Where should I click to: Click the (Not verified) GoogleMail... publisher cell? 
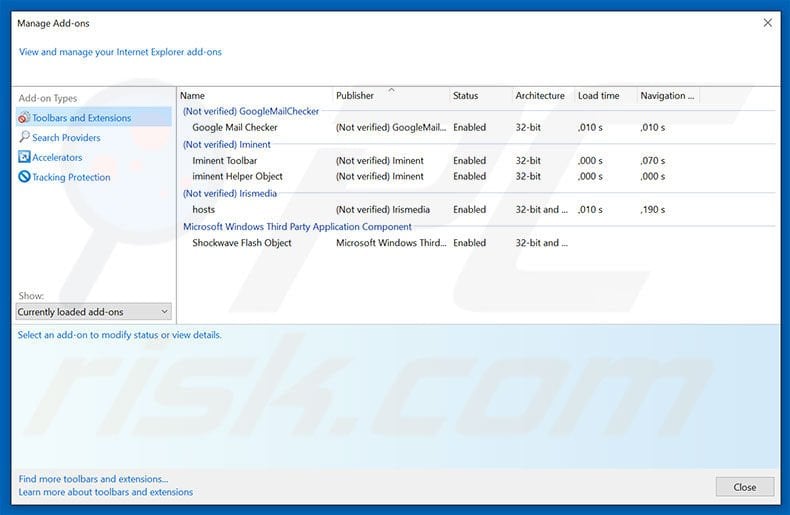coord(391,127)
